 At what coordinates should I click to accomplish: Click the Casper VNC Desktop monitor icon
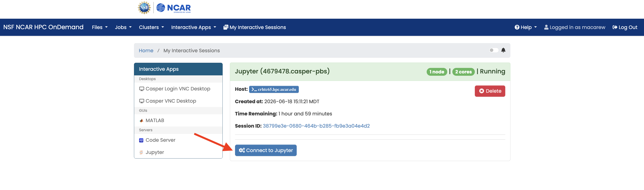click(x=142, y=101)
